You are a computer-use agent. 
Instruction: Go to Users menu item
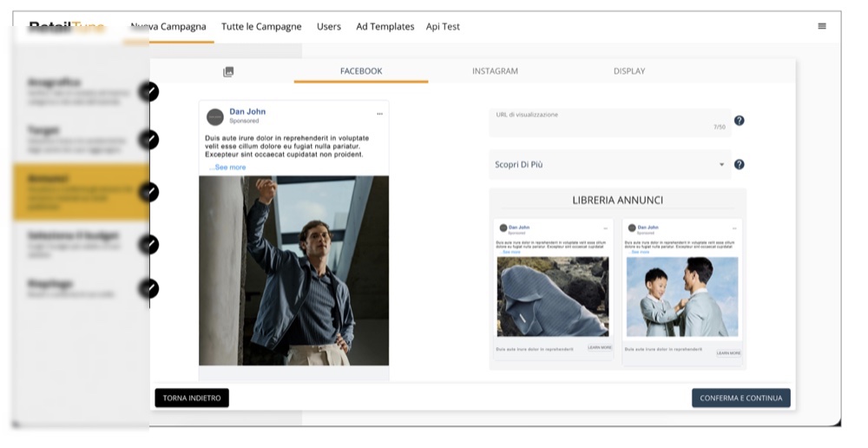329,27
